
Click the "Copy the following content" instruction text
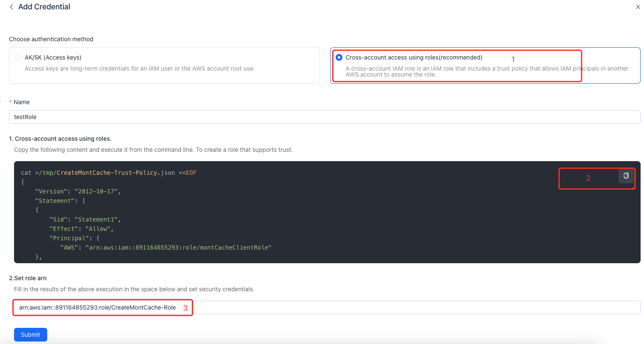click(153, 150)
